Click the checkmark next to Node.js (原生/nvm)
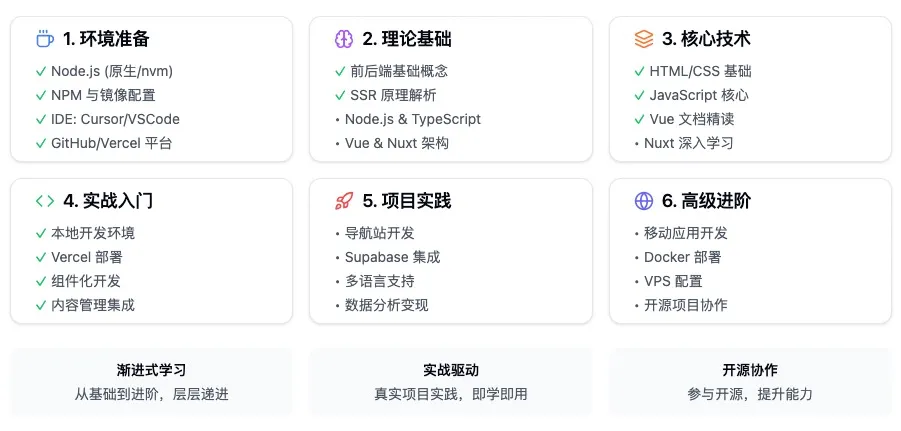Image resolution: width=901 pixels, height=431 pixels. tap(41, 71)
